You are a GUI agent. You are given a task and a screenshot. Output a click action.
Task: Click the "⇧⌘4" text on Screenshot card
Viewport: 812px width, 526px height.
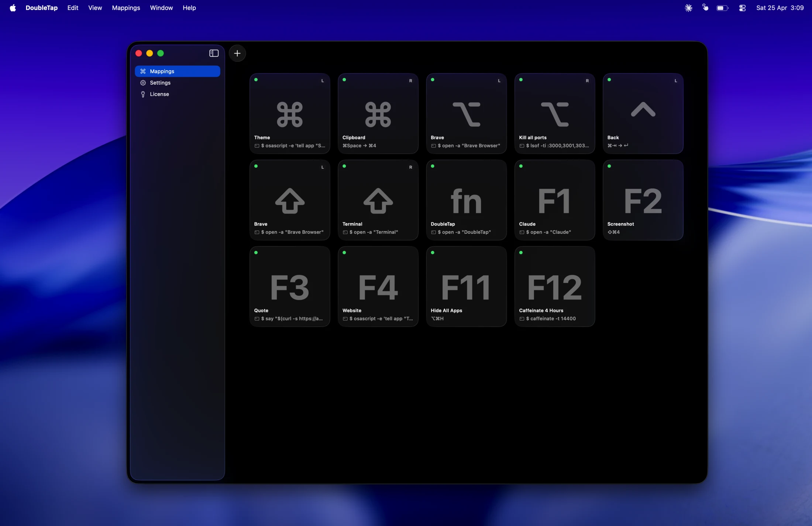pyautogui.click(x=613, y=232)
